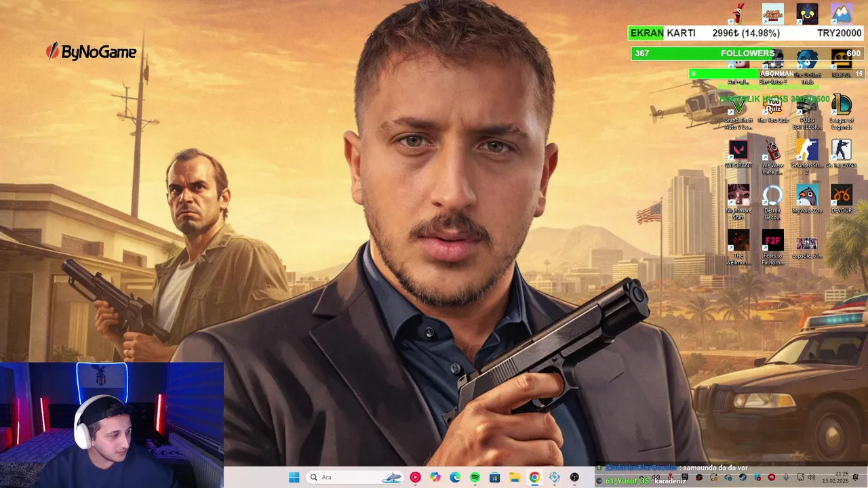
Task: Open the Game Friends Demo desktop shortcut
Action: click(x=772, y=14)
